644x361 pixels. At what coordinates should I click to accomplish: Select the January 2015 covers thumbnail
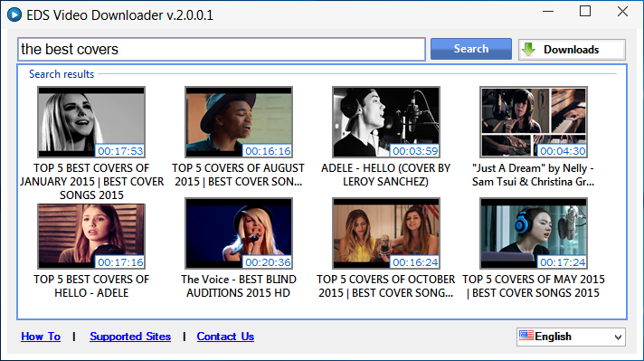coord(91,122)
